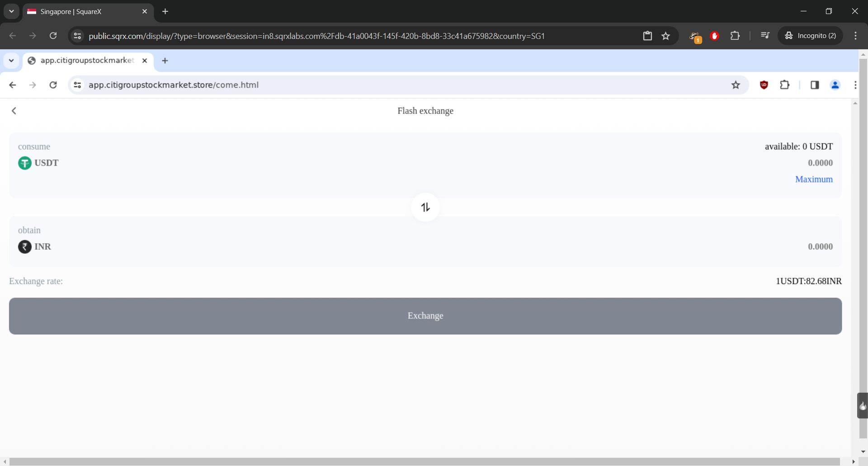Click the back chevron on Flash exchange page
Viewport: 868px width, 466px height.
point(14,111)
